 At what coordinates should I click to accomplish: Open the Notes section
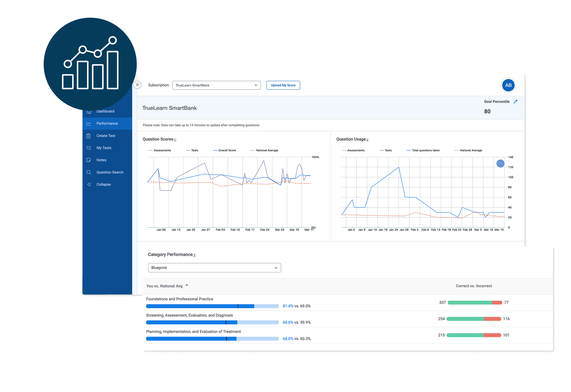click(101, 160)
